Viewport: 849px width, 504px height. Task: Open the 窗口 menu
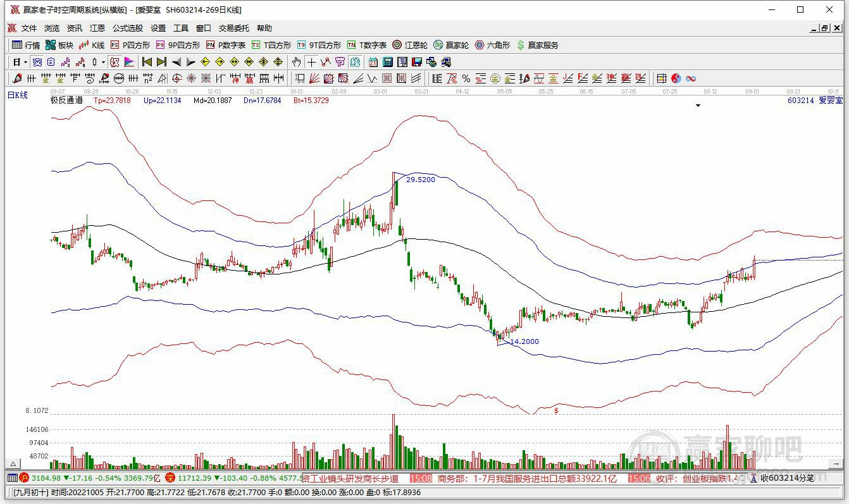204,28
